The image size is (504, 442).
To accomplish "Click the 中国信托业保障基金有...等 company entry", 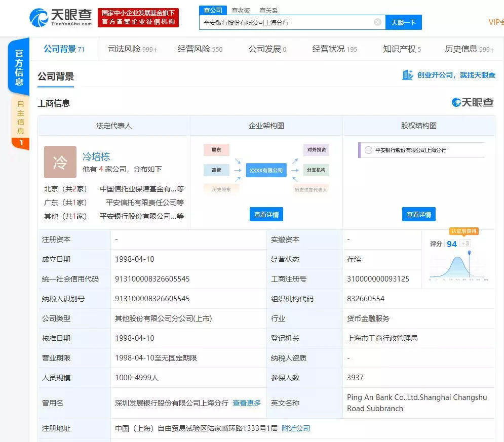I will (142, 189).
